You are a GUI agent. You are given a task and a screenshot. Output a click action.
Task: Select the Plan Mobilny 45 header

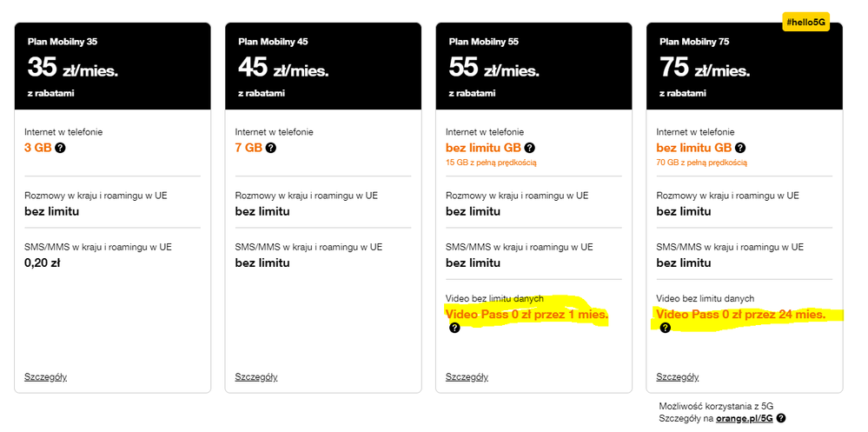click(x=322, y=66)
